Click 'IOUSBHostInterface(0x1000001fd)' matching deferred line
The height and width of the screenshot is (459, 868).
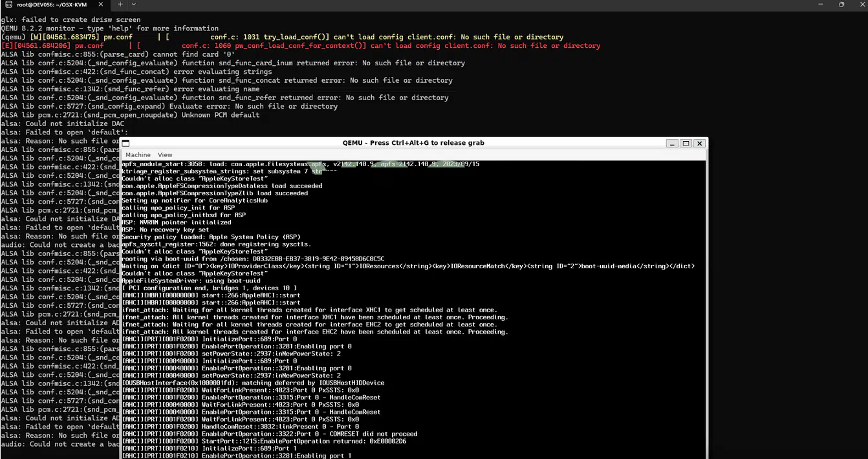(x=253, y=383)
